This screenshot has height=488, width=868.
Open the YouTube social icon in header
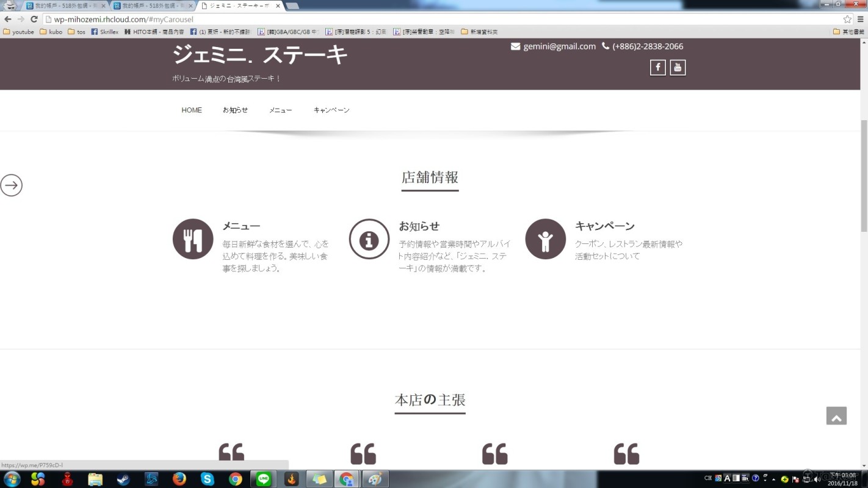coord(678,68)
